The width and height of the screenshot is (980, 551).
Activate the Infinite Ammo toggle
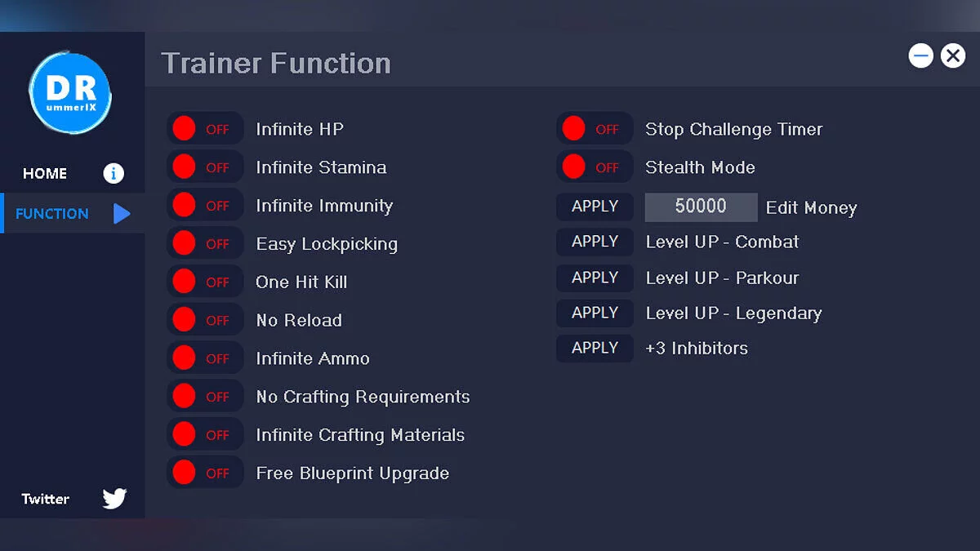coord(205,358)
